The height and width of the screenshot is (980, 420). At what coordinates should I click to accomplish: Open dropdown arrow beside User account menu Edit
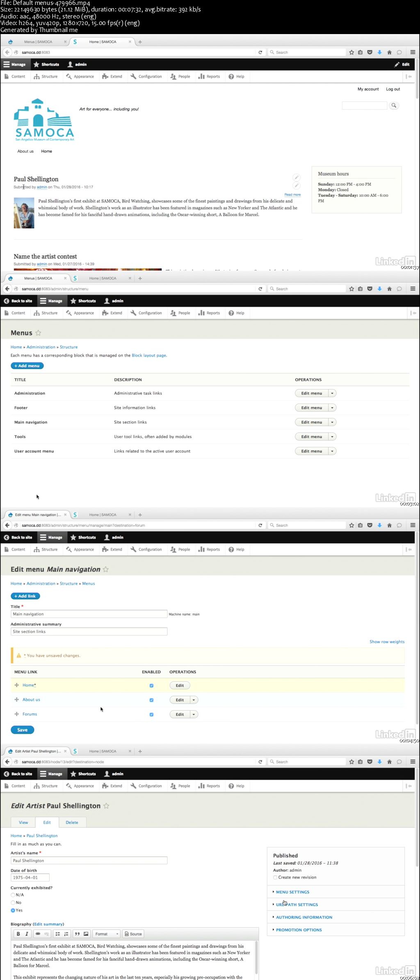(x=332, y=451)
